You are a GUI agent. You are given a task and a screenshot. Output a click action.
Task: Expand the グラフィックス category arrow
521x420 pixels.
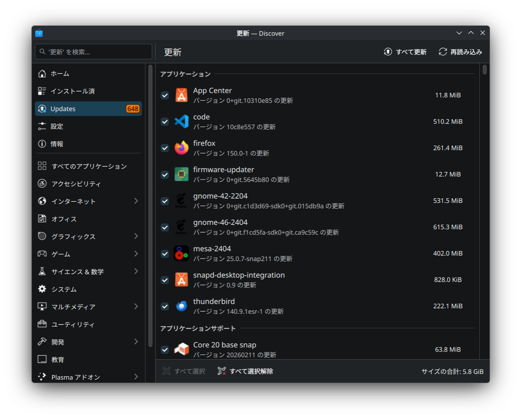tap(136, 236)
